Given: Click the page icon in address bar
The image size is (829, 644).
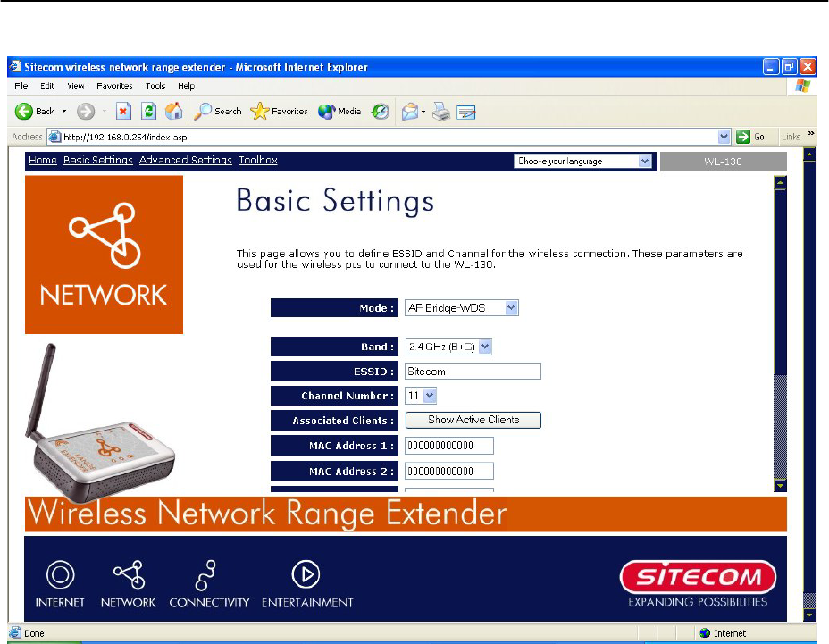Looking at the screenshot, I should tap(54, 137).
